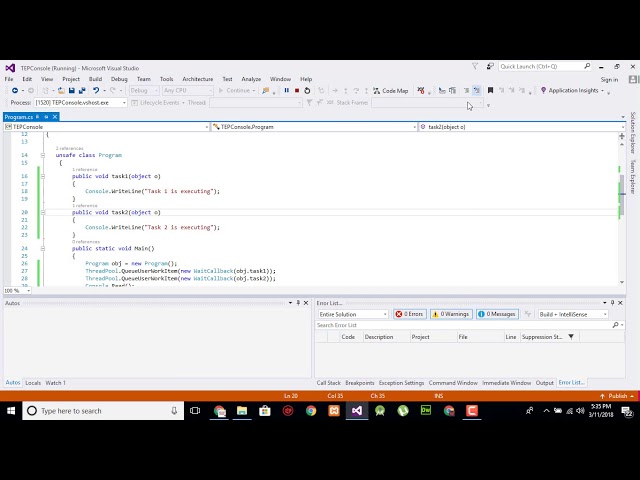Switch to the Immediate Window tab
Image resolution: width=640 pixels, height=480 pixels.
[507, 383]
